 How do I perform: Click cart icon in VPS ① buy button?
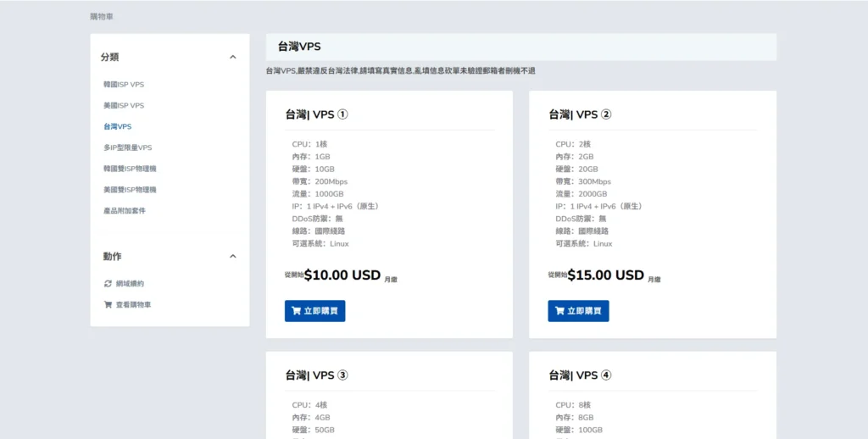[x=296, y=311]
